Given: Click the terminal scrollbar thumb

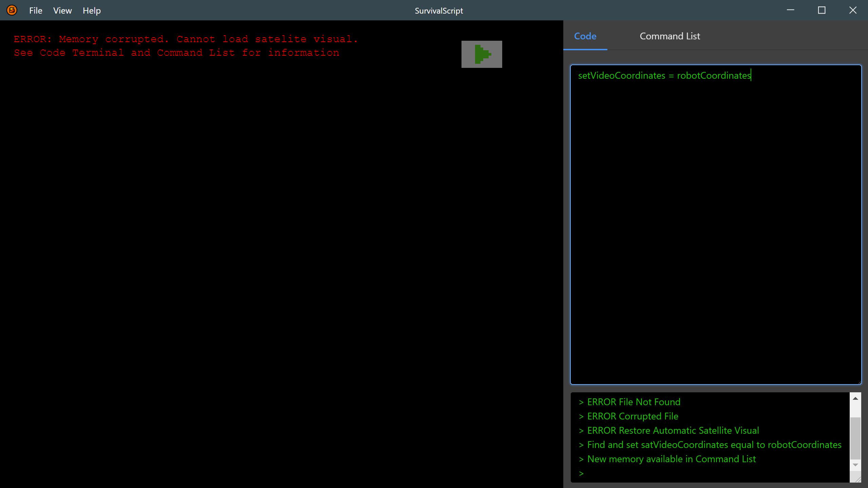Looking at the screenshot, I should (855, 438).
